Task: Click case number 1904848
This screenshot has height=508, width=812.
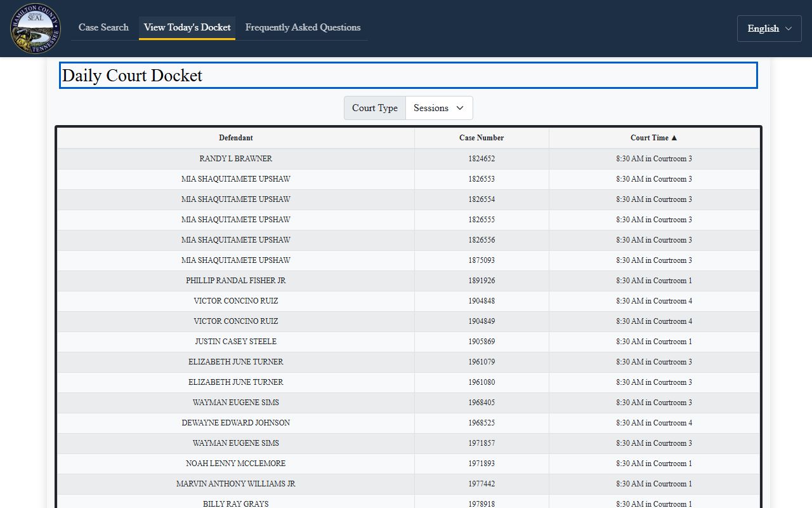Action: 481,301
